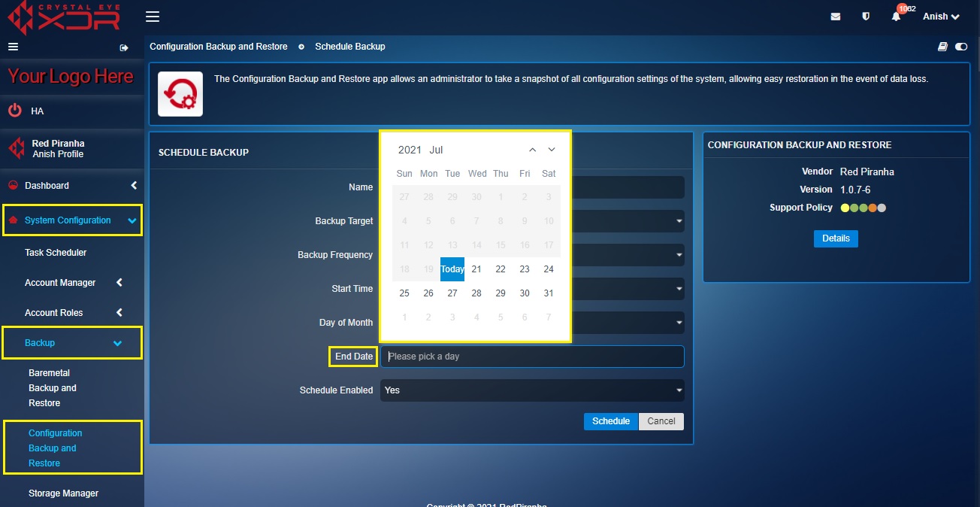Open the mail envelope icon
This screenshot has height=507, width=980.
836,17
